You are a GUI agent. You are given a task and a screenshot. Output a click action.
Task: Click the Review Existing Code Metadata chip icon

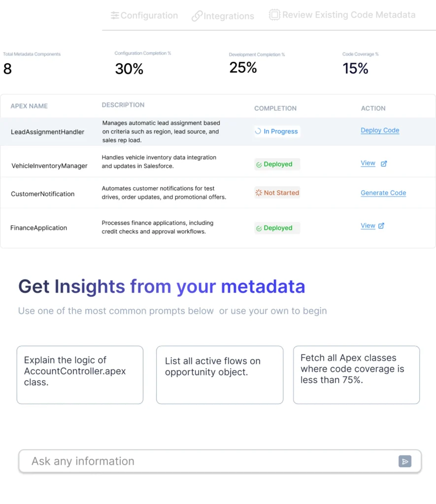pos(274,15)
